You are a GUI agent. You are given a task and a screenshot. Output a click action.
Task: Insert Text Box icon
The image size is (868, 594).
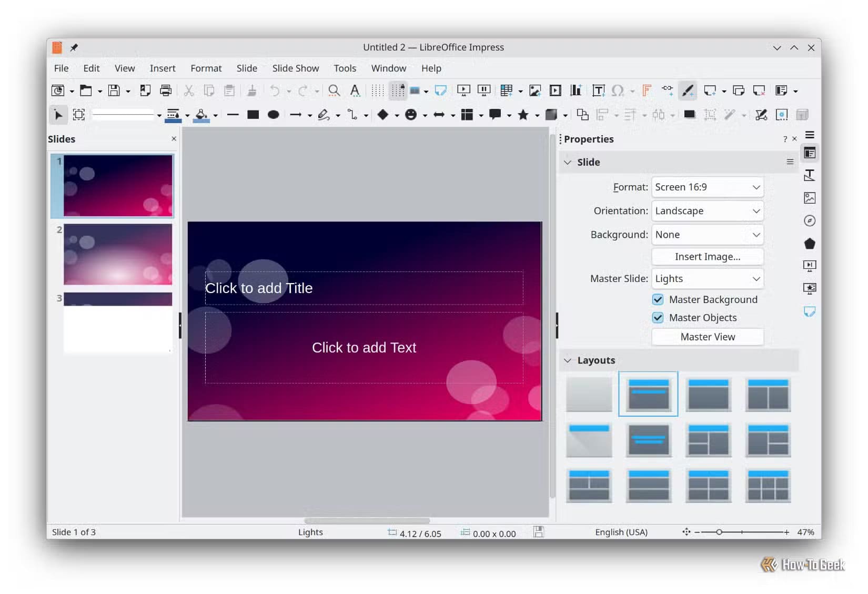pos(599,90)
